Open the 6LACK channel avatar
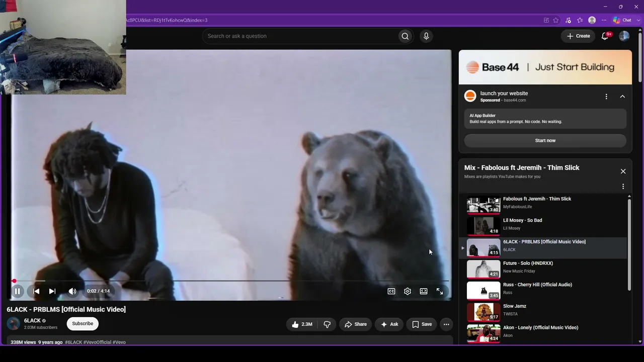This screenshot has width=644, height=362. (x=14, y=324)
